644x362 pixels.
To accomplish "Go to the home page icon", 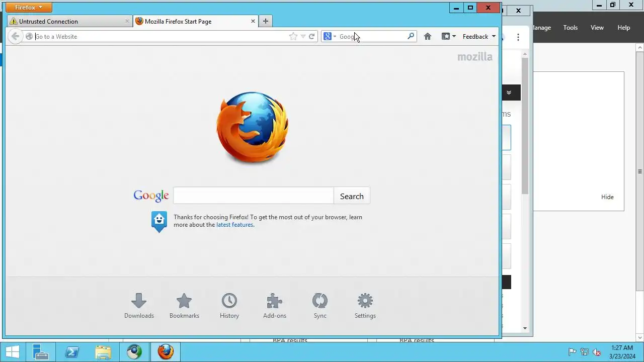I will coord(428,36).
